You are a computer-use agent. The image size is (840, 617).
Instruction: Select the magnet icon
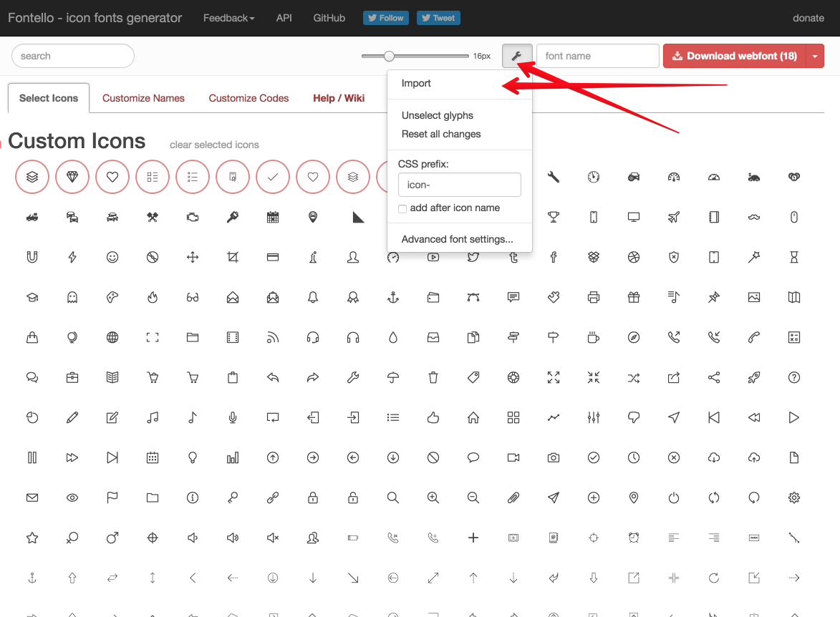click(32, 257)
